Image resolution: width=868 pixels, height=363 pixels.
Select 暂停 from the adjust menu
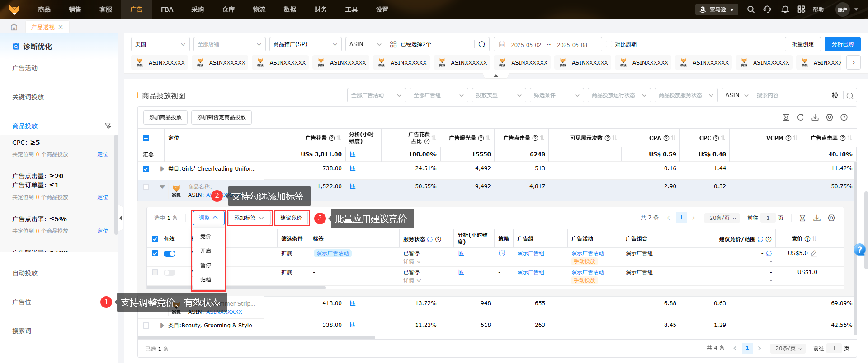point(206,265)
